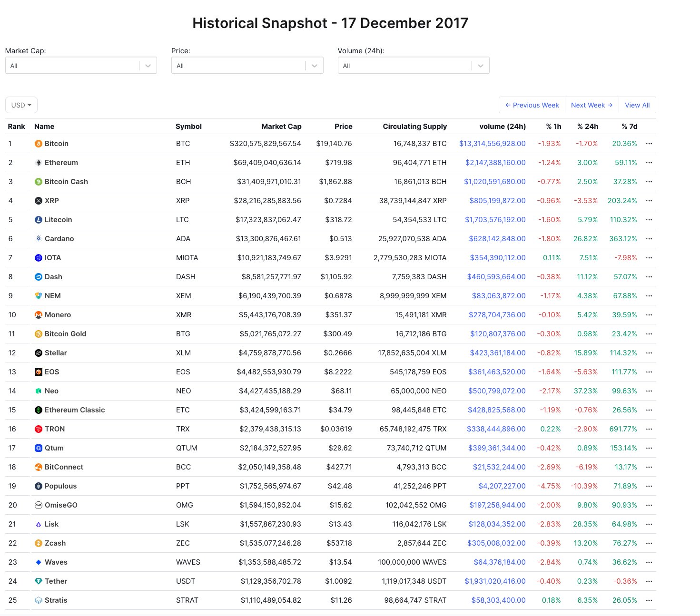The image size is (700, 616).
Task: Open the Price filter dropdown
Action: [247, 66]
